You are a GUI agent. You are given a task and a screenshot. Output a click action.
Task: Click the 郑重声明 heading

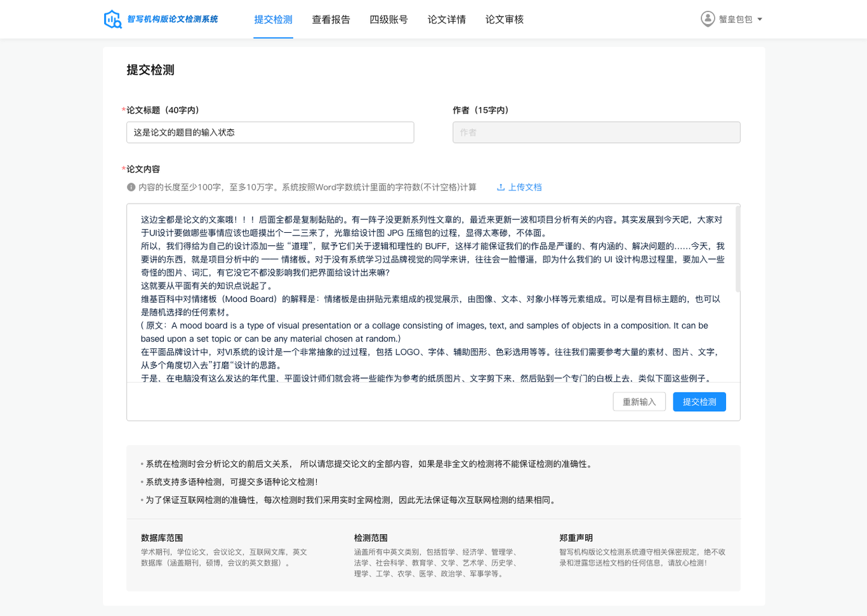(576, 538)
